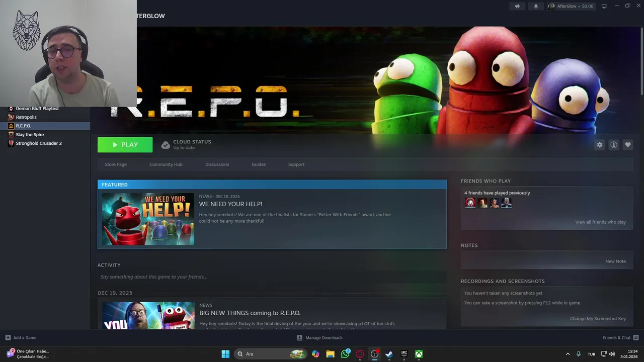Click the activity 'Say something' input field

tap(272, 277)
